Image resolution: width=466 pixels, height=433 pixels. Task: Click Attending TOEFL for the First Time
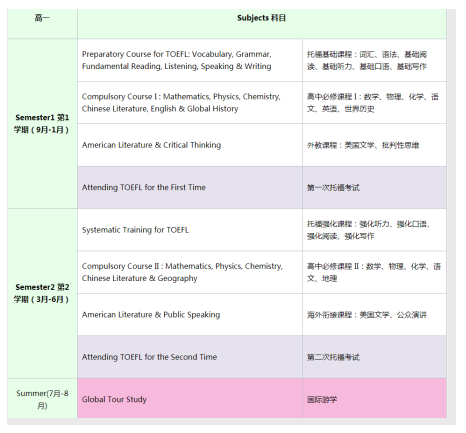tap(144, 187)
